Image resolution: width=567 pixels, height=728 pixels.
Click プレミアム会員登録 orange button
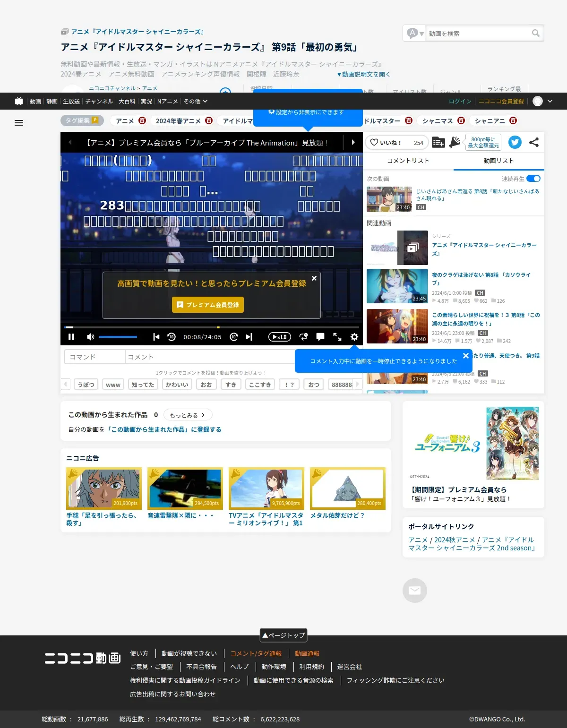208,305
